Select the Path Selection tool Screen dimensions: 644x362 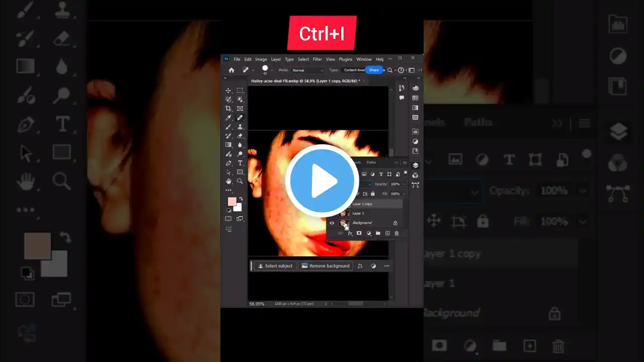pyautogui.click(x=228, y=172)
